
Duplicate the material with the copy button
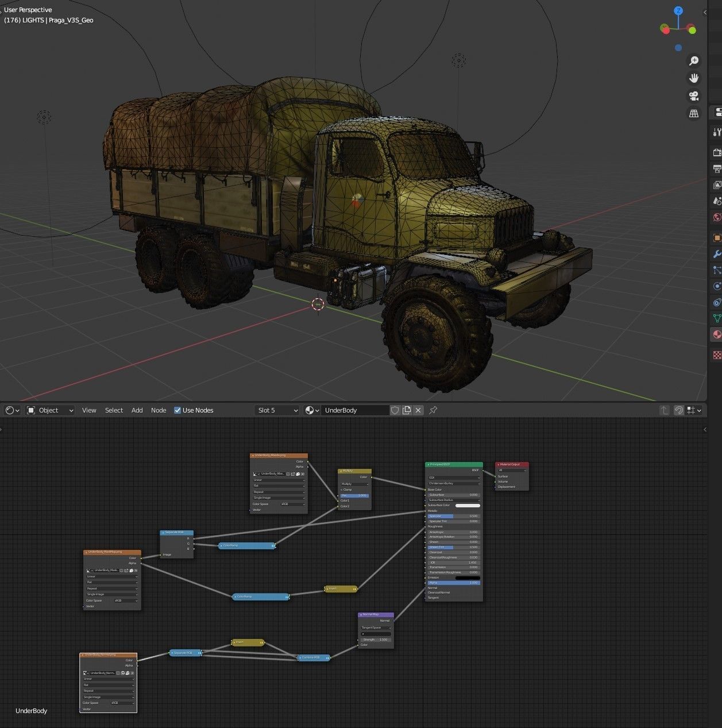(x=407, y=410)
